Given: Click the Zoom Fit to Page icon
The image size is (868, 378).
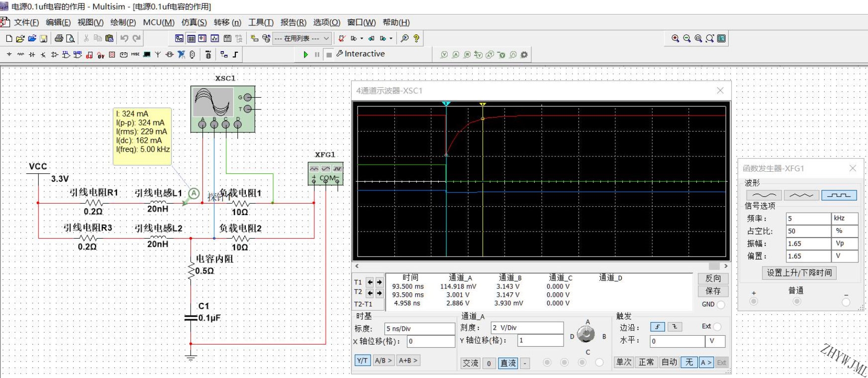Looking at the screenshot, I should [710, 38].
